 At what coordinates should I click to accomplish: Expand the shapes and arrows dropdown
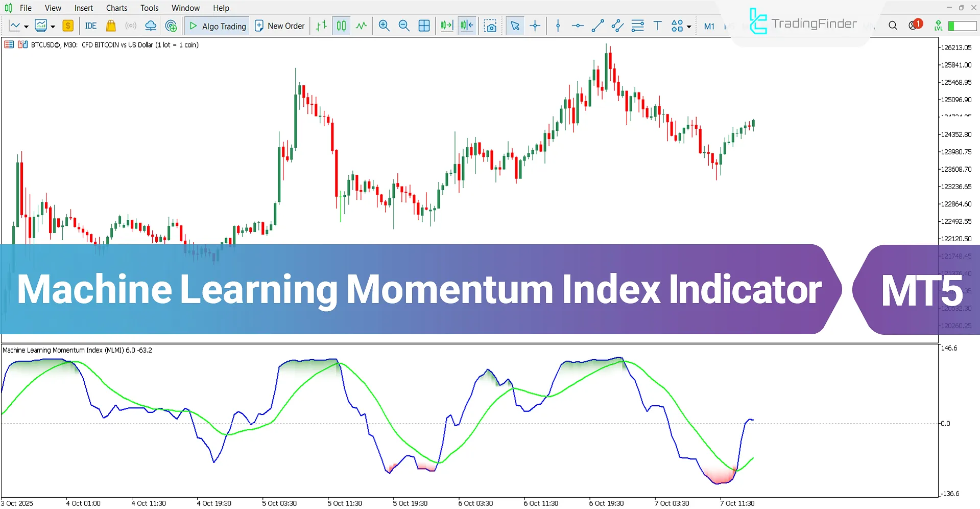[688, 26]
